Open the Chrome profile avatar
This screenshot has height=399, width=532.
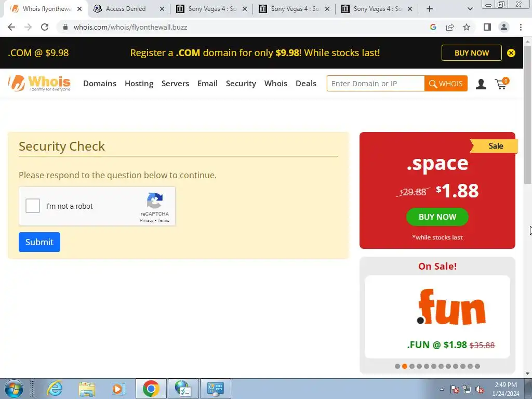(x=504, y=27)
